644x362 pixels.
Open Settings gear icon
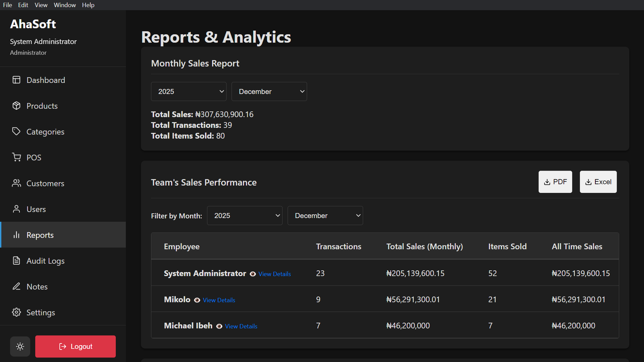pos(17,313)
